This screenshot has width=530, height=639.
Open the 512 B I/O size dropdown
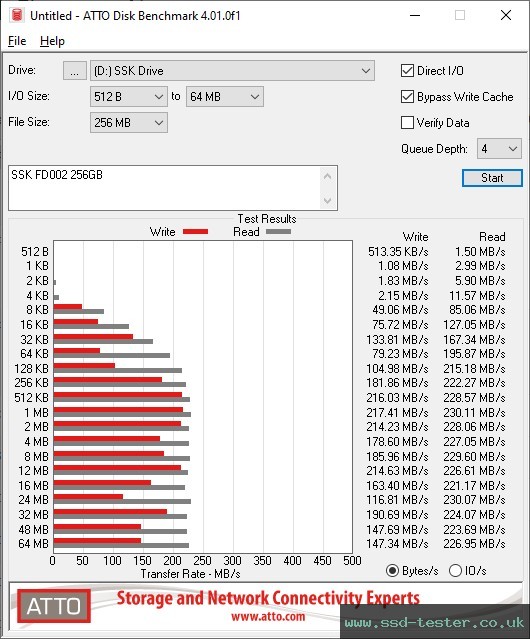129,97
